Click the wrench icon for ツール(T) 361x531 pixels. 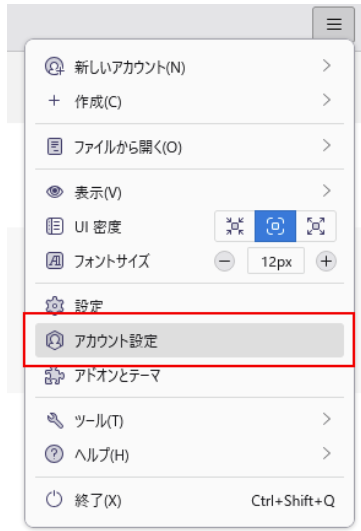tap(55, 420)
